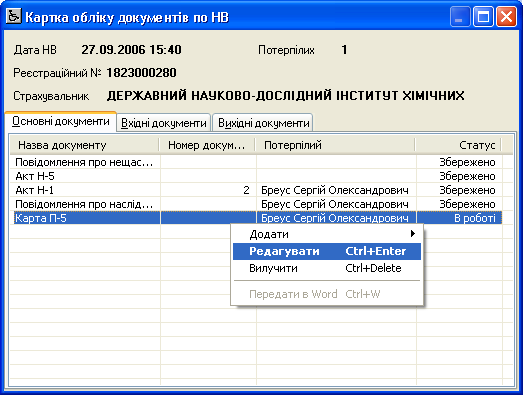Click the Збережено status of Акт Н-1
The width and height of the screenshot is (523, 395).
pos(467,190)
